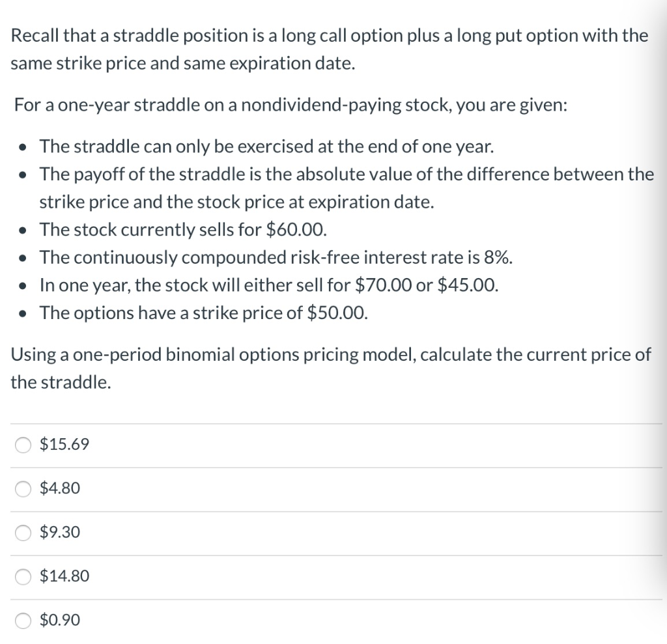Click the $14.80 answer label text
Screen dimensions: 667x644
pos(62,576)
